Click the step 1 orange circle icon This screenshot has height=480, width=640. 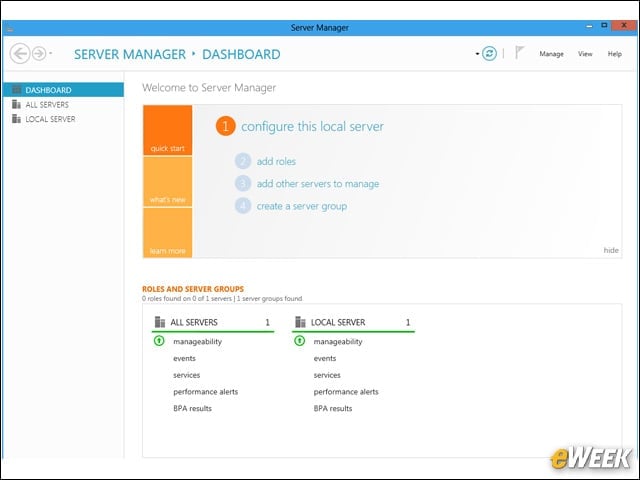point(225,126)
